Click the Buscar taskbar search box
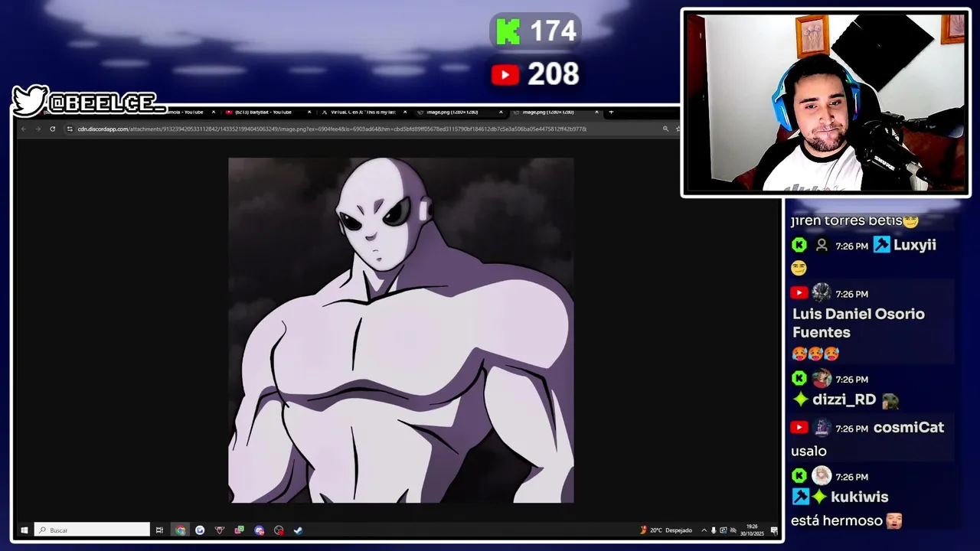 pos(92,530)
